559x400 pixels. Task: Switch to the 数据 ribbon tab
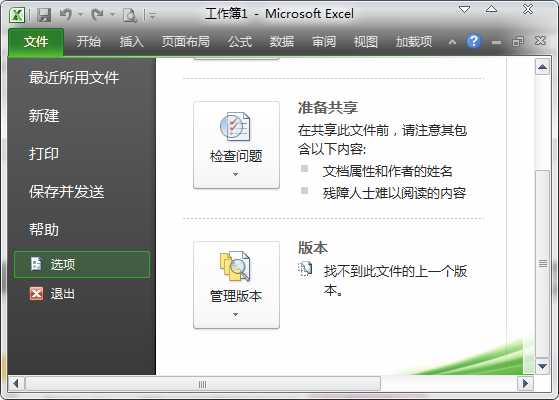coord(282,42)
